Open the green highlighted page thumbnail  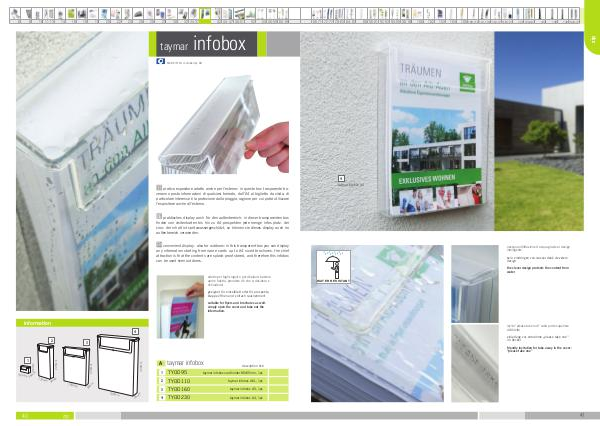[205, 16]
